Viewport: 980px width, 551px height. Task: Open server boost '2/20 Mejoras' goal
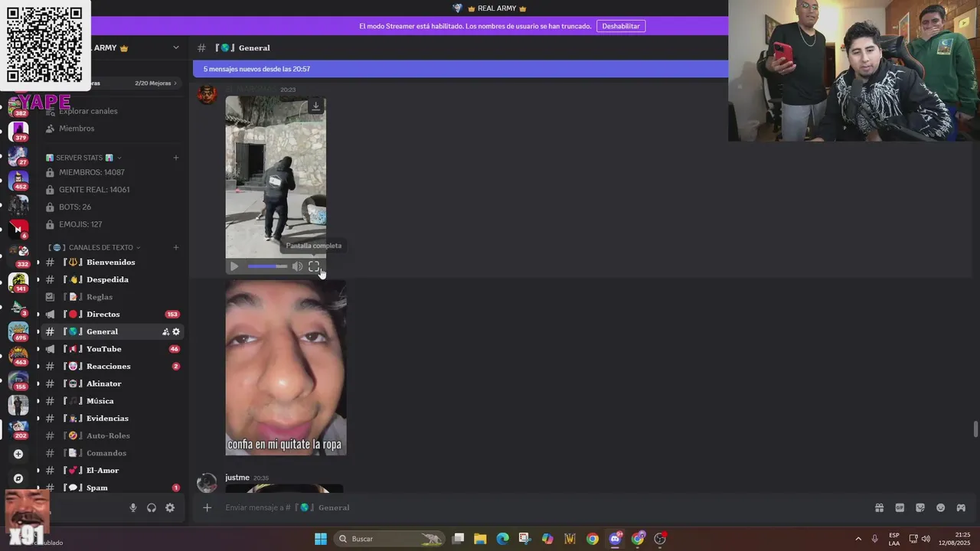pos(155,83)
